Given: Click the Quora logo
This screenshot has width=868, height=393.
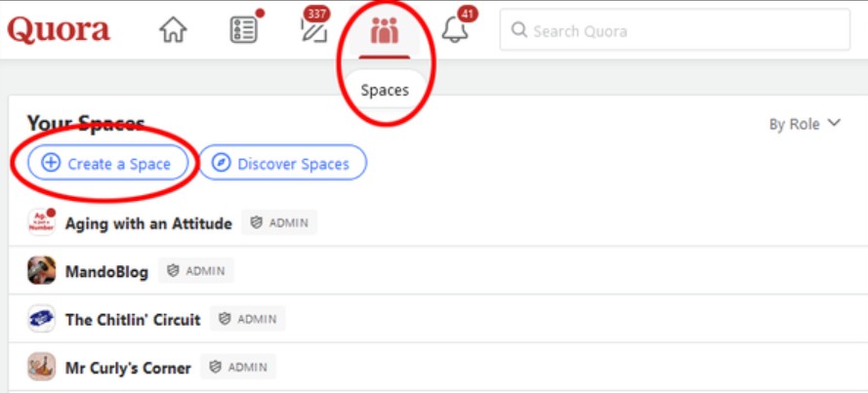Looking at the screenshot, I should point(59,30).
